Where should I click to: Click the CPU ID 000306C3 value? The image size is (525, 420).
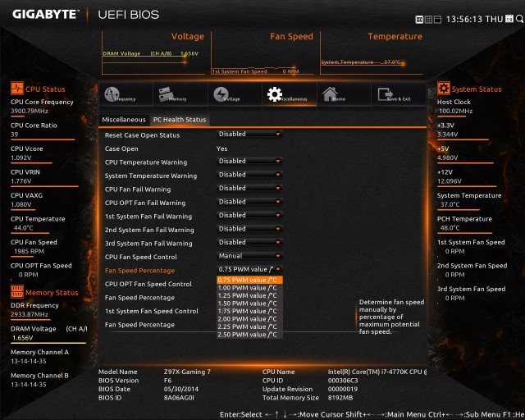343,381
